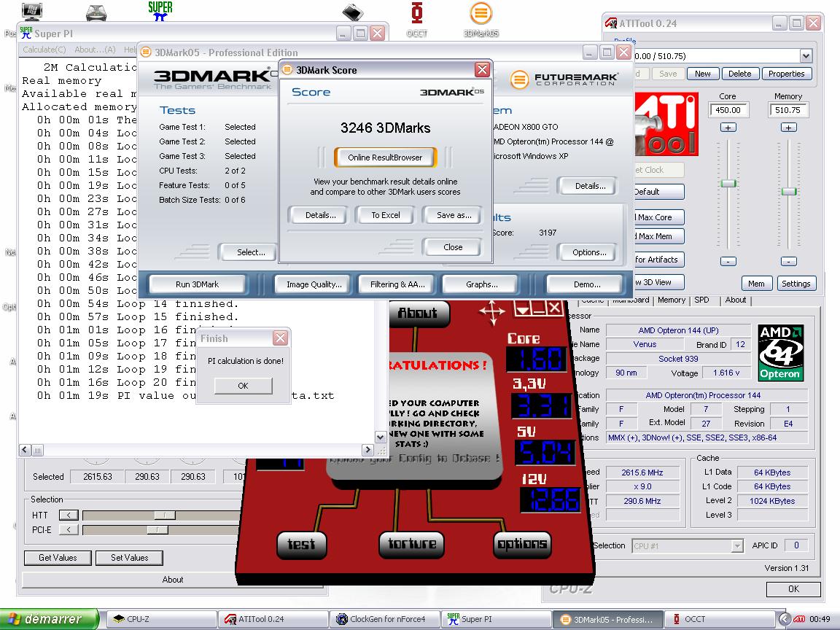840x630 pixels.
Task: Click Online ResultBrowser in 3DMark Score
Action: click(x=385, y=157)
